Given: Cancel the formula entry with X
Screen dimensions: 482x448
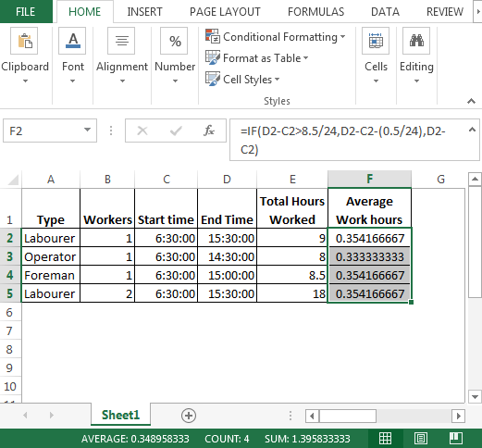Looking at the screenshot, I should click(x=142, y=131).
